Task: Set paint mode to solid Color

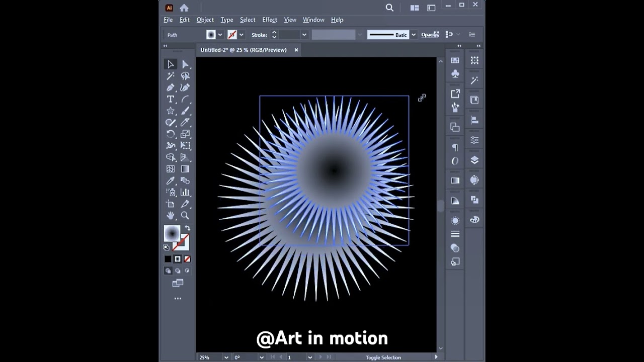Action: 168,259
